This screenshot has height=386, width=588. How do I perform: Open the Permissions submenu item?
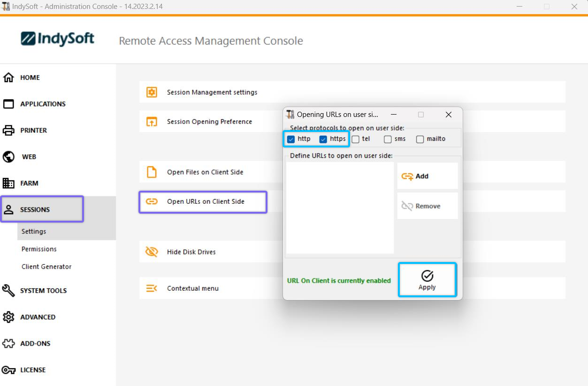[x=39, y=249]
